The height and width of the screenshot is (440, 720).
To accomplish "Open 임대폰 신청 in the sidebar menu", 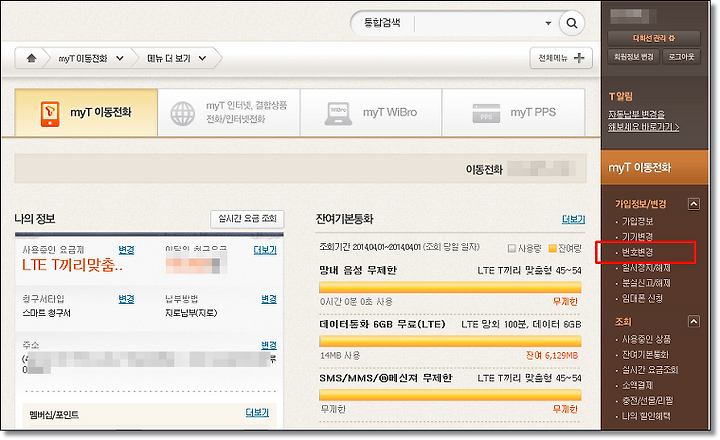I will (x=642, y=299).
